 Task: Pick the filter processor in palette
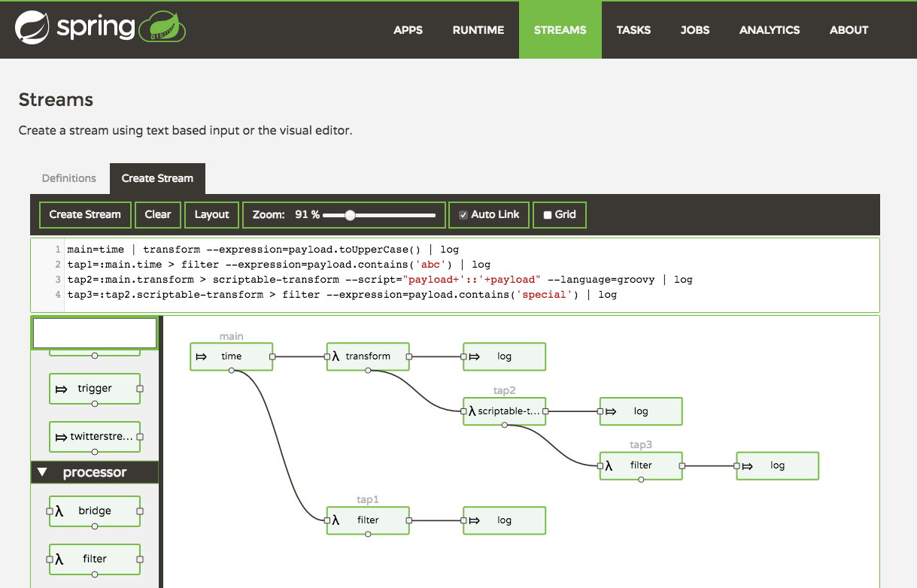[x=95, y=559]
